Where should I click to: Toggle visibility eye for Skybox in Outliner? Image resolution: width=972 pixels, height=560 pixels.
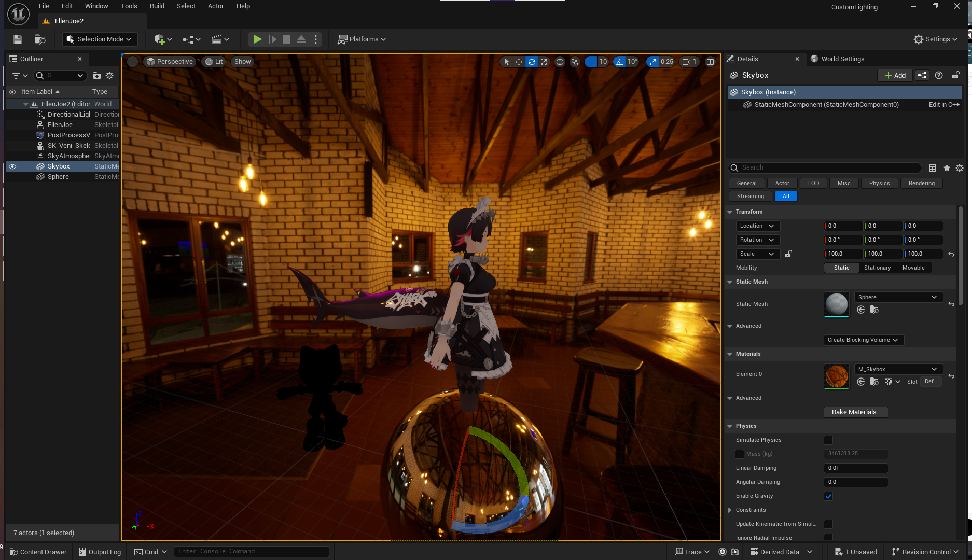click(x=12, y=166)
